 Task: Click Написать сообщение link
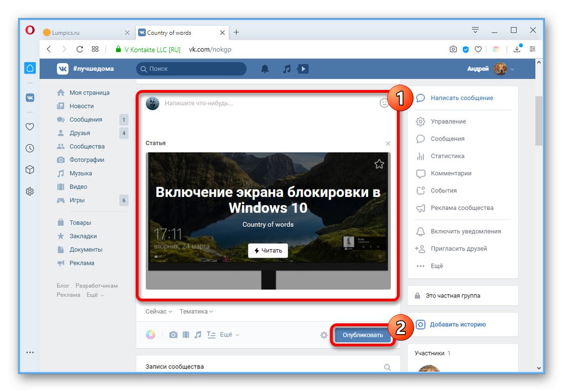coord(462,98)
